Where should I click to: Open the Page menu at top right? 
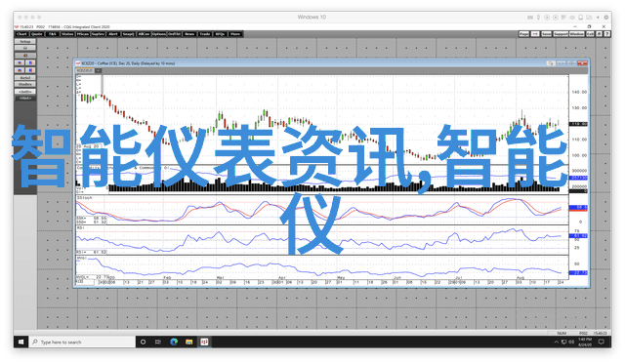[x=524, y=34]
